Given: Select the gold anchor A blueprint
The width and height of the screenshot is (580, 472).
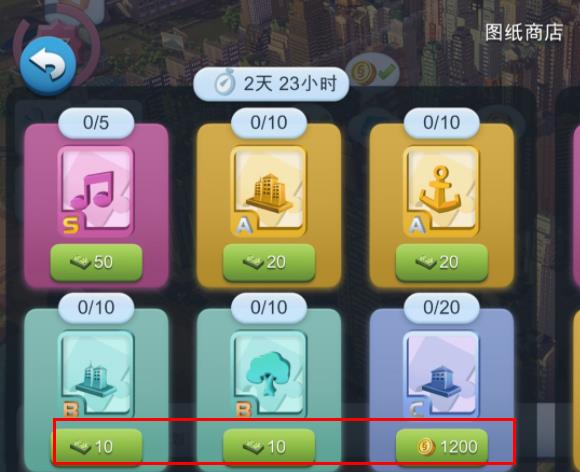Looking at the screenshot, I should (441, 191).
